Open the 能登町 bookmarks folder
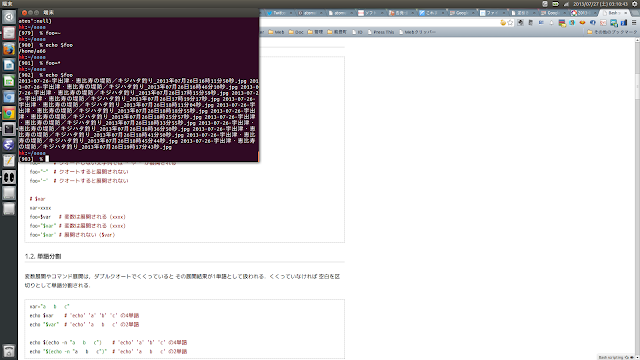Screen dimensions: 640x360 pos(337,32)
